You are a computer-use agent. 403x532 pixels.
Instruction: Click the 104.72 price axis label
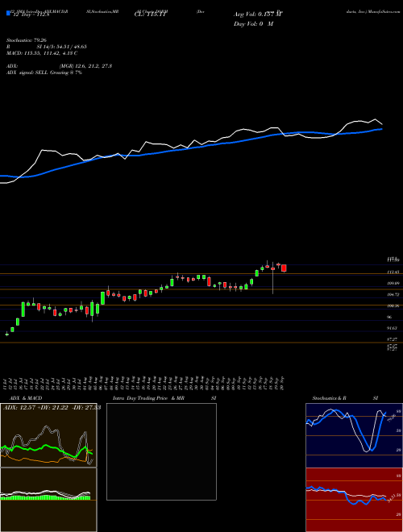pyautogui.click(x=393, y=294)
